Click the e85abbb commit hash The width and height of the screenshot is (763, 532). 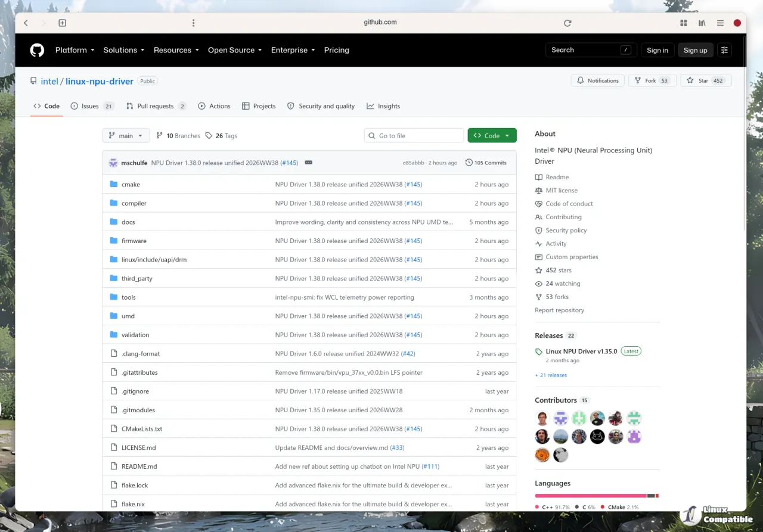coord(412,163)
